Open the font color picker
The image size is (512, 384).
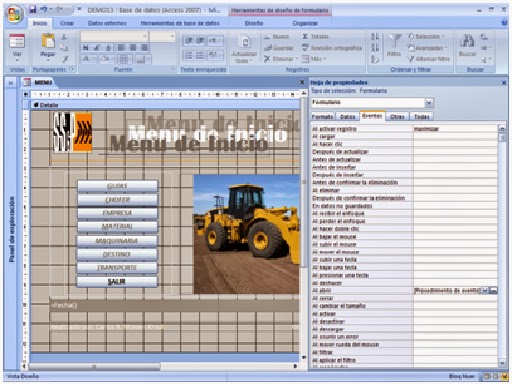[88, 59]
